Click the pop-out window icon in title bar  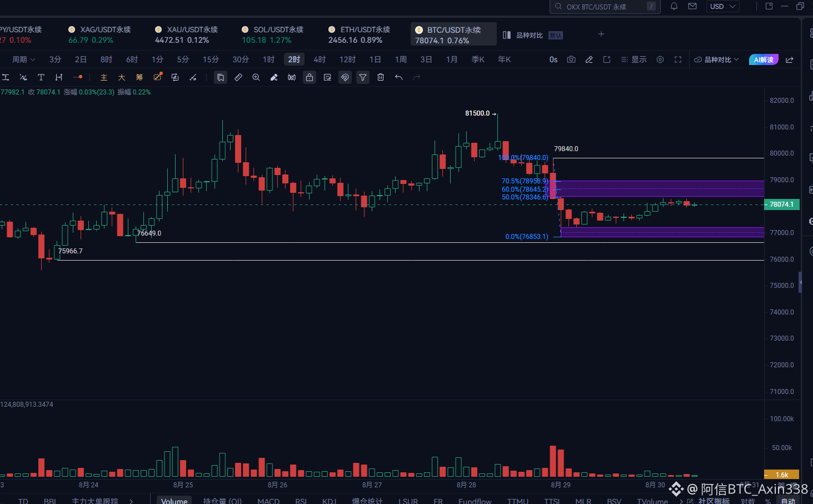pyautogui.click(x=769, y=6)
